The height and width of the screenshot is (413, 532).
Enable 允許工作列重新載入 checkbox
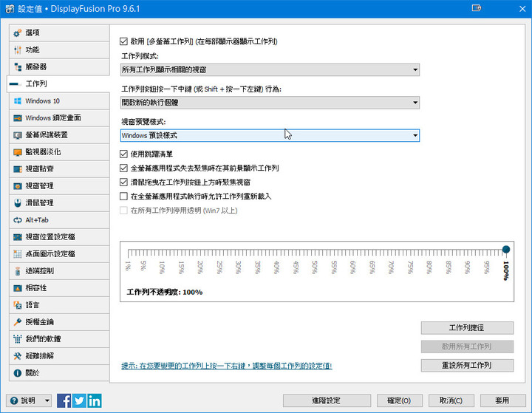pyautogui.click(x=123, y=196)
